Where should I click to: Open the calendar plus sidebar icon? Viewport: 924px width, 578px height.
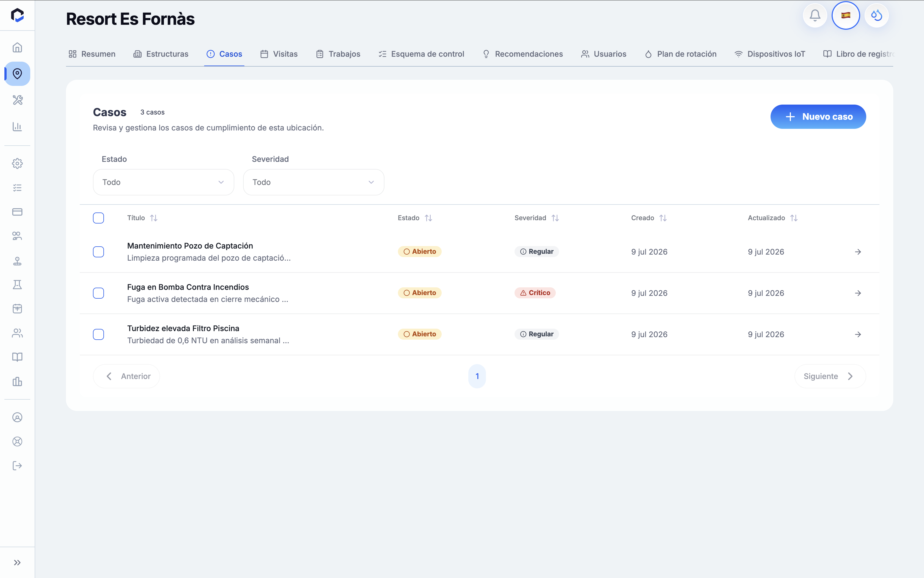pyautogui.click(x=17, y=309)
